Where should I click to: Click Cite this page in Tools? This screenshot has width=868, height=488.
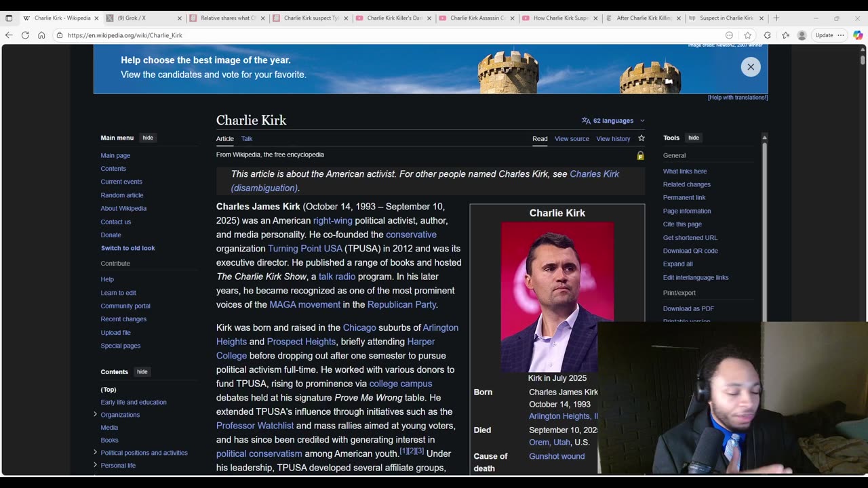pyautogui.click(x=682, y=224)
